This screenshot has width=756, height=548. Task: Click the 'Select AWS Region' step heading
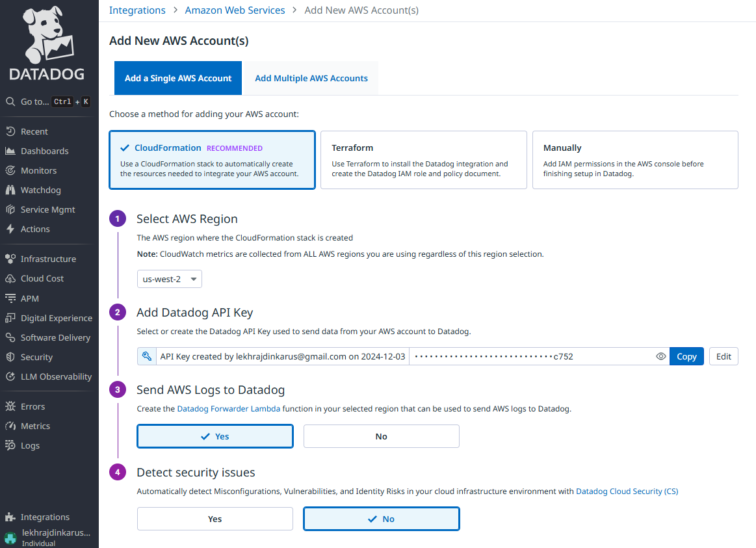pos(187,219)
